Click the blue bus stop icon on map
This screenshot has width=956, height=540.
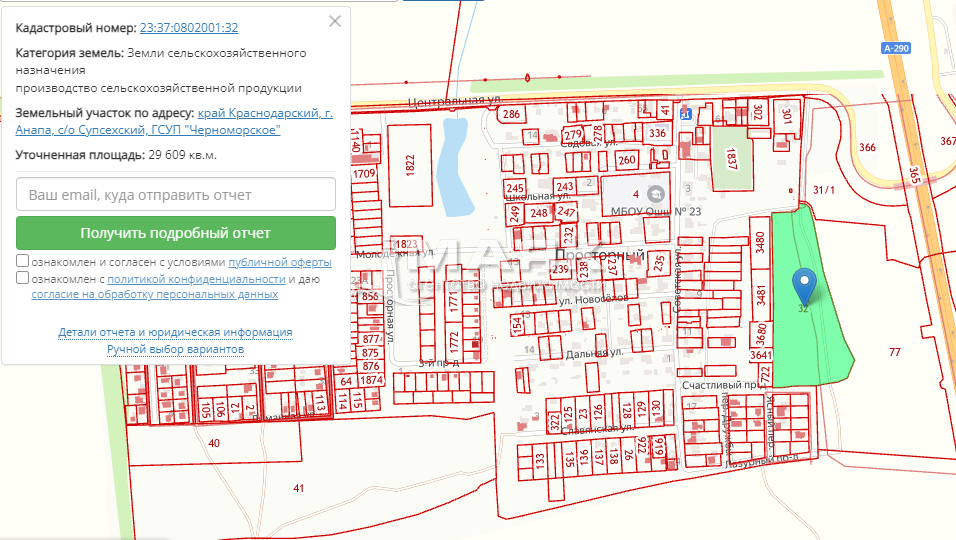click(685, 114)
